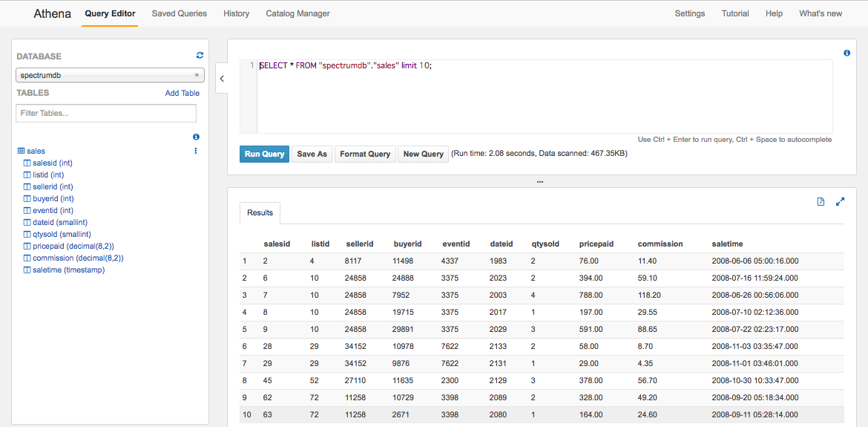Click the run time and data scanned text
This screenshot has height=427, width=868.
[x=539, y=154]
